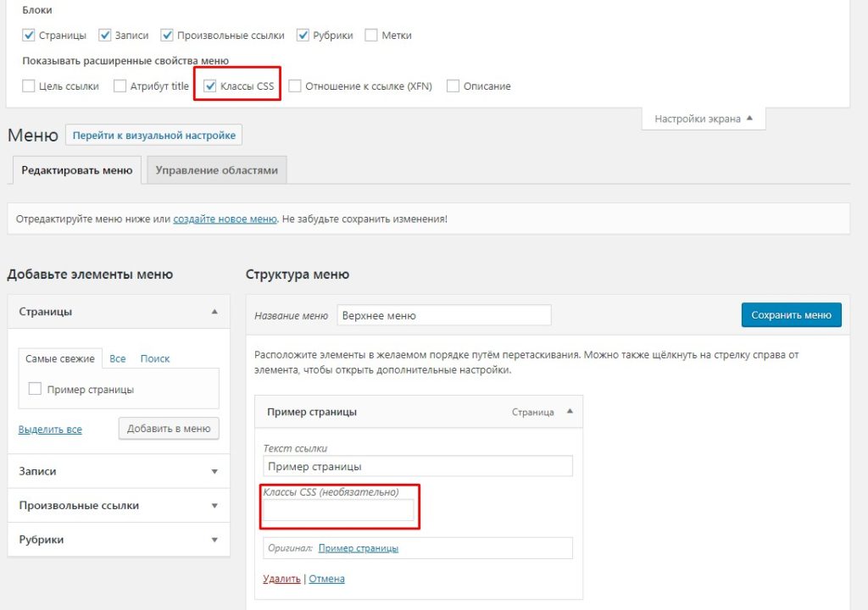Tick the Атрибут title checkbox
The width and height of the screenshot is (868, 610).
pyautogui.click(x=120, y=86)
